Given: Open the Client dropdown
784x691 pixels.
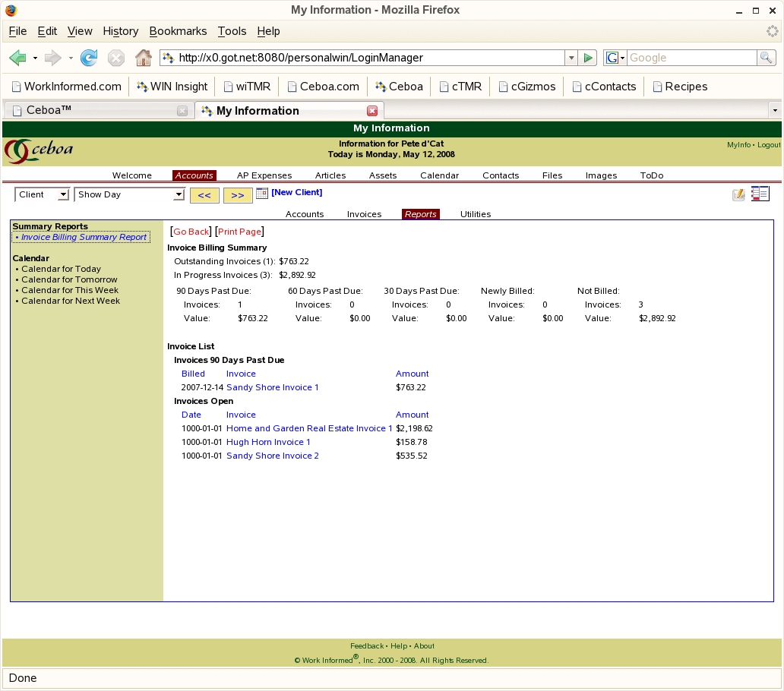Looking at the screenshot, I should [42, 194].
